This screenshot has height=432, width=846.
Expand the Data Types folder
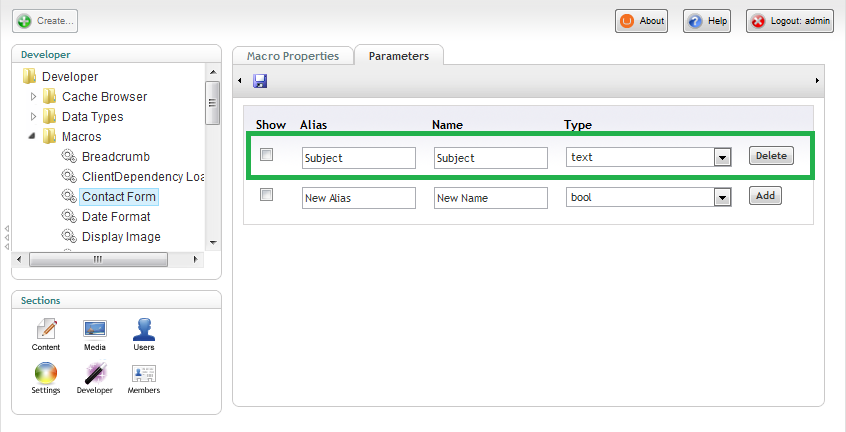coord(33,116)
